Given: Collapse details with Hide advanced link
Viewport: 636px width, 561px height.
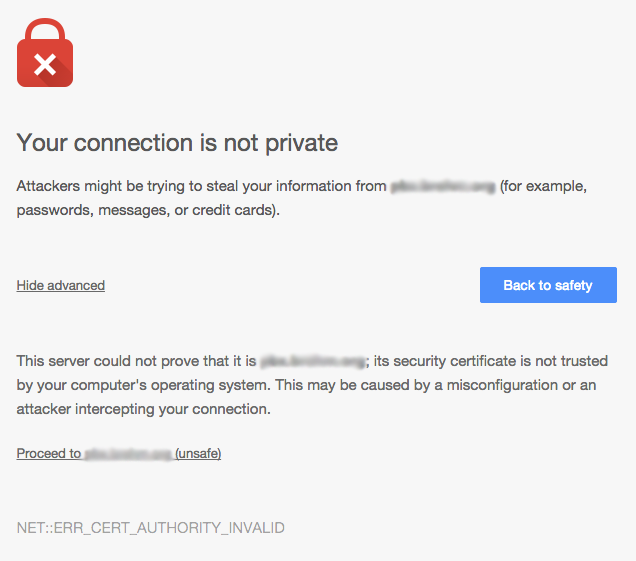Looking at the screenshot, I should click(61, 286).
